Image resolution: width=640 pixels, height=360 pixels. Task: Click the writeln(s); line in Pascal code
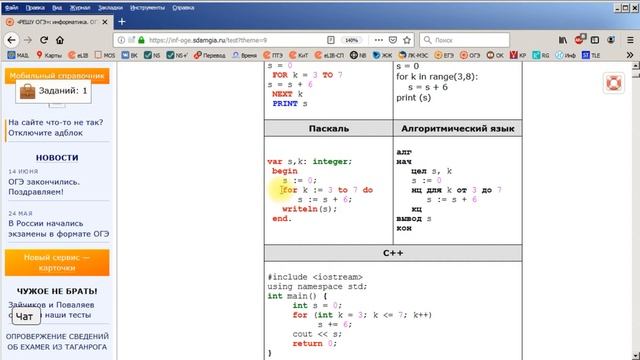[309, 209]
